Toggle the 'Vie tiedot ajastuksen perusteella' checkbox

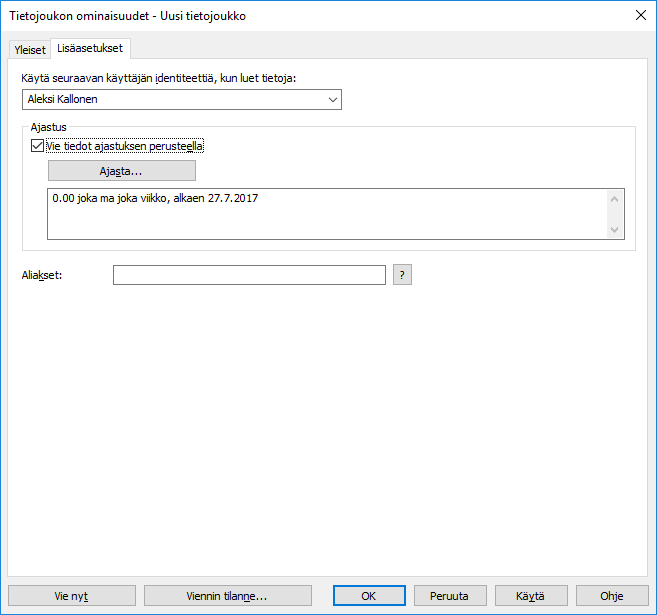[x=38, y=146]
